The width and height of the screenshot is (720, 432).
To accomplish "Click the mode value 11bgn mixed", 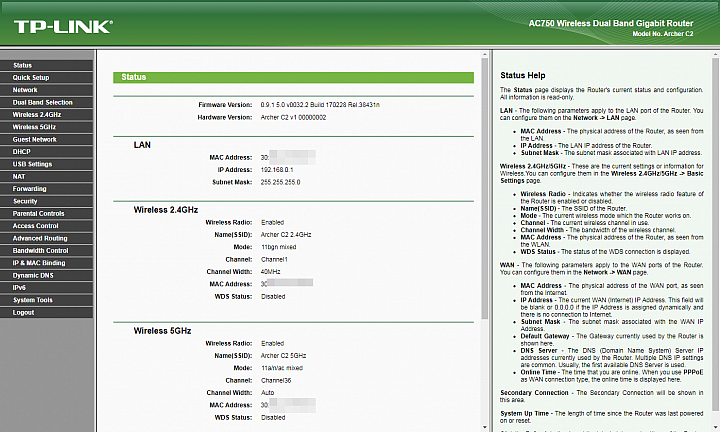I will pyautogui.click(x=279, y=247).
